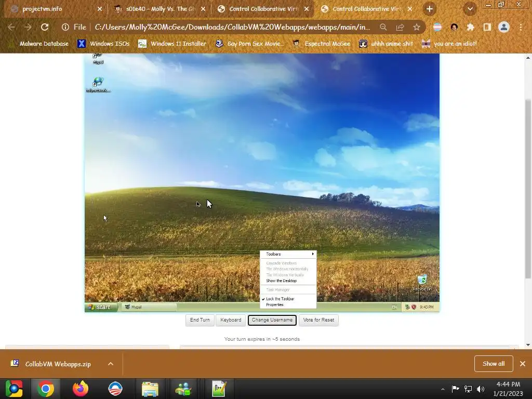Image resolution: width=532 pixels, height=399 pixels.
Task: Open the zoom magnifier icon in address bar
Action: coord(383,27)
